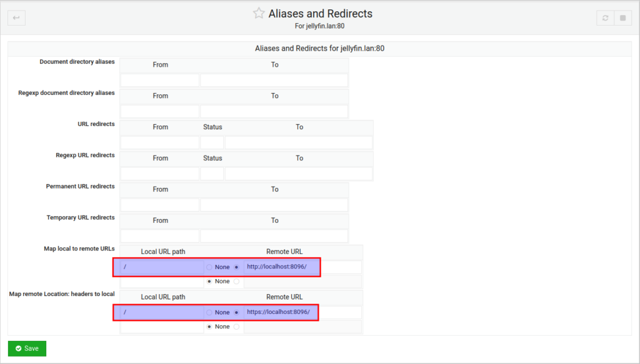640x364 pixels.
Task: Choose None for the Map remote Location headers mapping
Action: tap(208, 312)
